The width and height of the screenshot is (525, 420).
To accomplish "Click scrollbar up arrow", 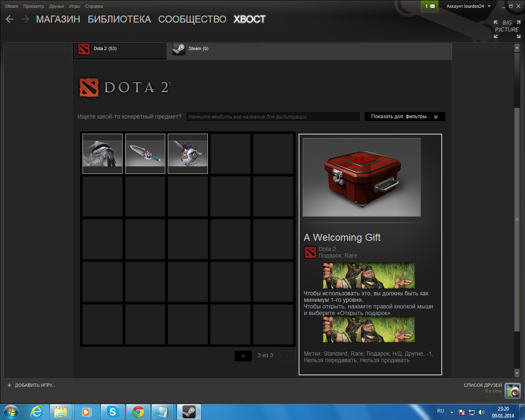I will 517,48.
